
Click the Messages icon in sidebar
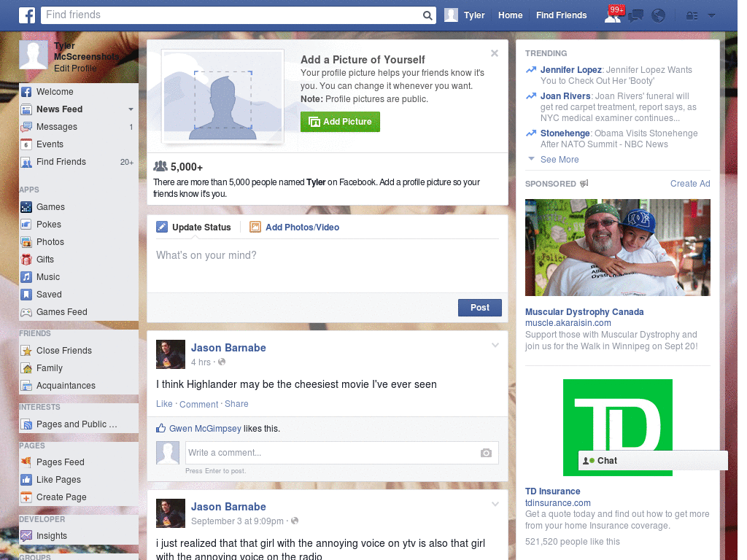point(26,127)
